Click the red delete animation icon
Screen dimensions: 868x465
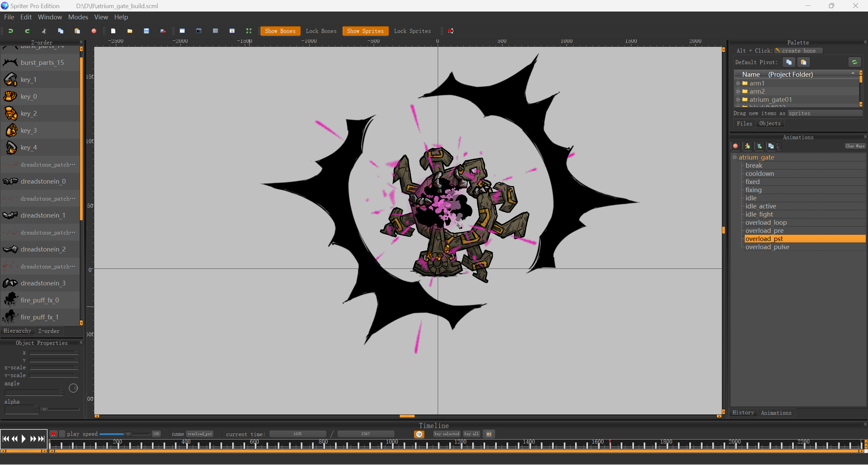click(x=735, y=146)
